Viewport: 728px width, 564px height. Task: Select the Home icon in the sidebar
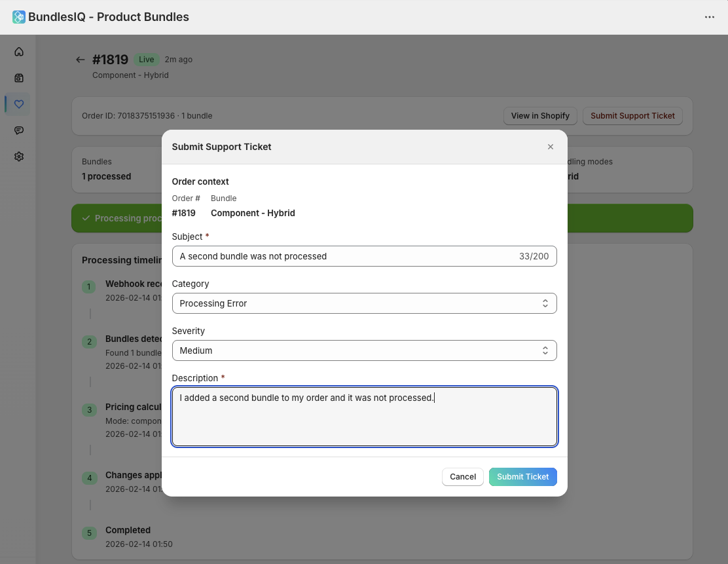click(x=18, y=51)
